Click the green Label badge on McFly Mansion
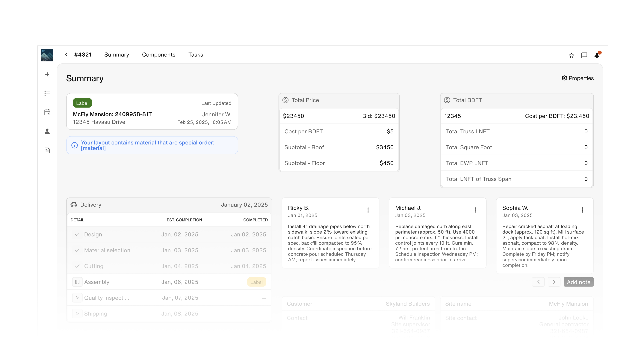The height and width of the screenshot is (338, 644). [82, 103]
